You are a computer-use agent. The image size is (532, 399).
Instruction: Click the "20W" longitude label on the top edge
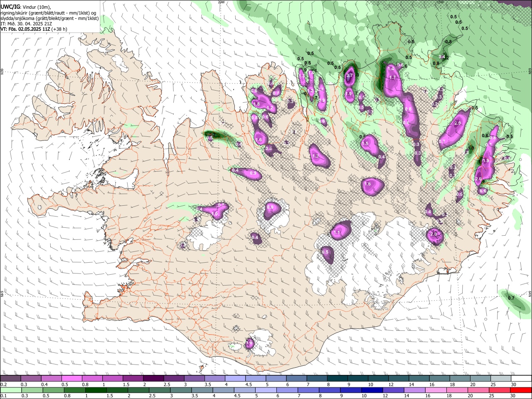point(221,2)
